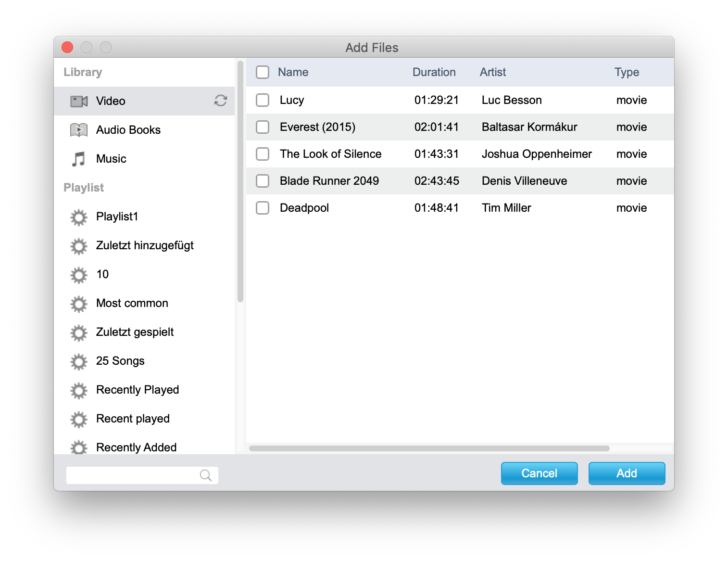Click the gear icon next to Recent played
Viewport: 728px width, 562px height.
(79, 419)
